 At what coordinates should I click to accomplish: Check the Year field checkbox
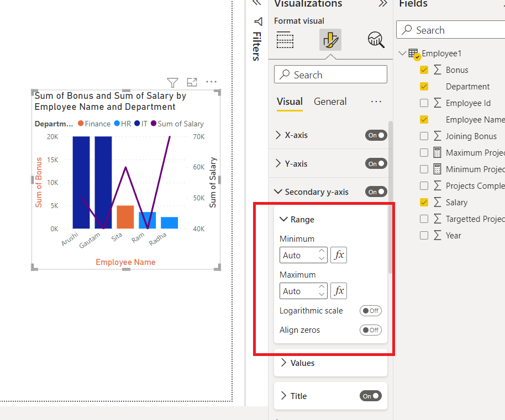tap(424, 236)
